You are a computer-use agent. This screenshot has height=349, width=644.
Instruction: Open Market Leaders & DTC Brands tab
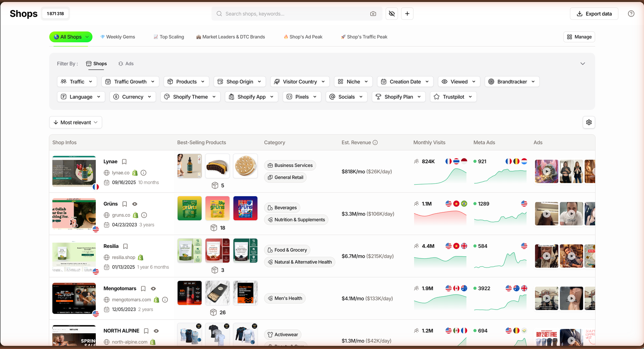pos(231,37)
